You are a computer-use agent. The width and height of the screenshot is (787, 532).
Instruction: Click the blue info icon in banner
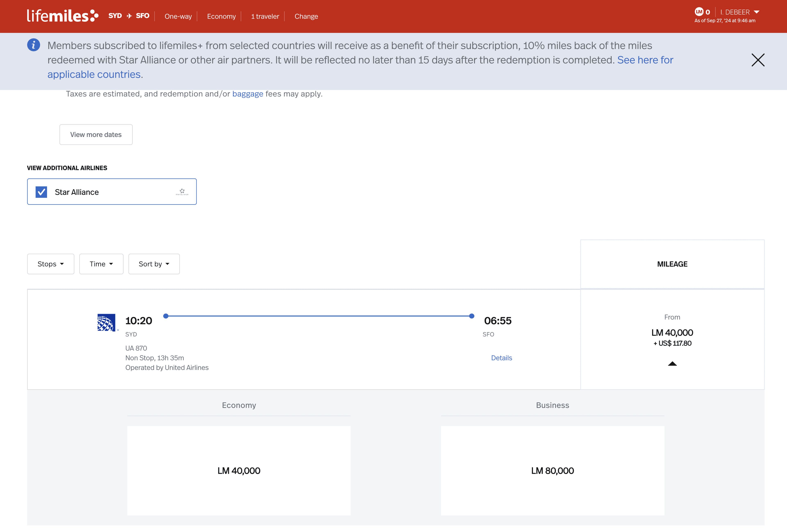(x=34, y=45)
